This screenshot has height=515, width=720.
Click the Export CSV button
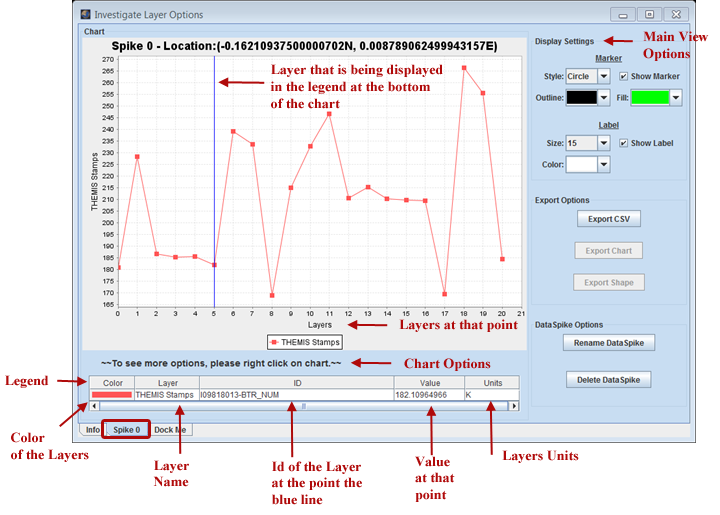pyautogui.click(x=608, y=219)
